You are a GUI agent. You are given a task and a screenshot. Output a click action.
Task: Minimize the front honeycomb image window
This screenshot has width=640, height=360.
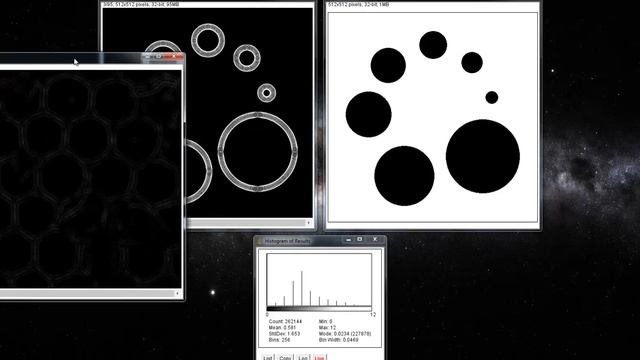[148, 56]
